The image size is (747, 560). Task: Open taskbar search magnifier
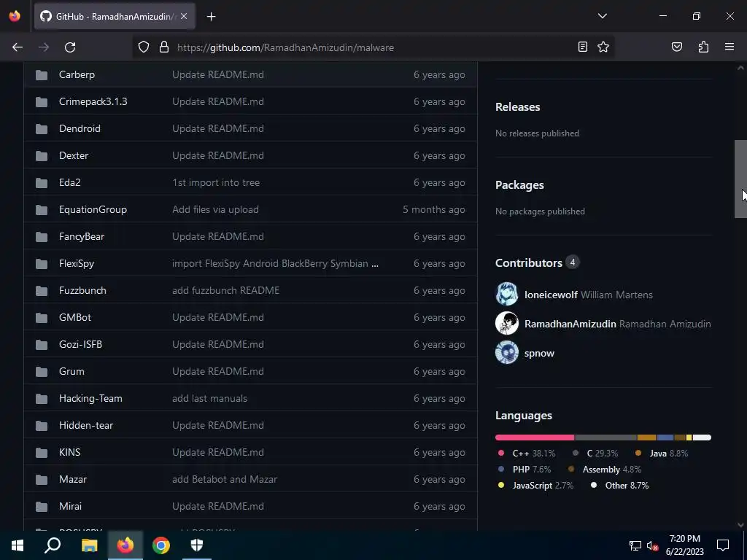(x=53, y=545)
